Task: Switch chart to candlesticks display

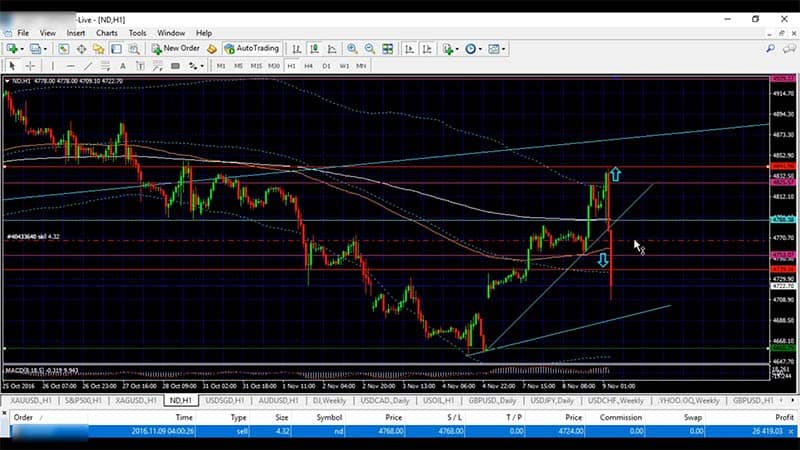Action: coord(316,48)
